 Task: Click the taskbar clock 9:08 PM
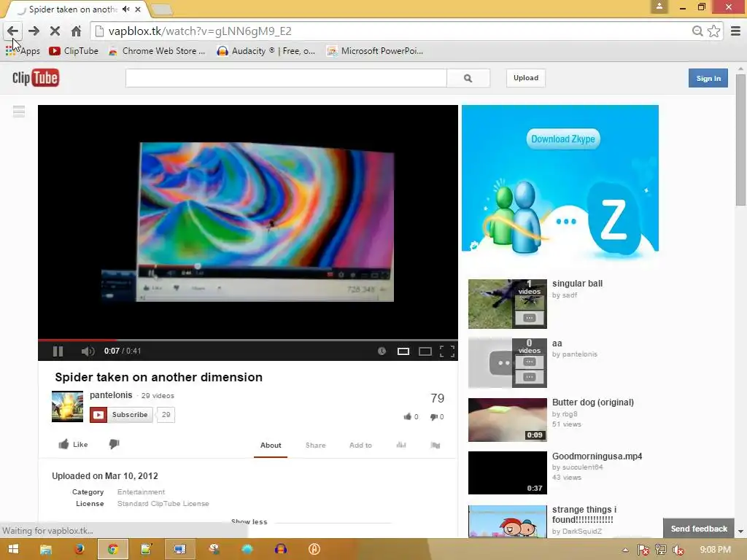[x=715, y=550]
